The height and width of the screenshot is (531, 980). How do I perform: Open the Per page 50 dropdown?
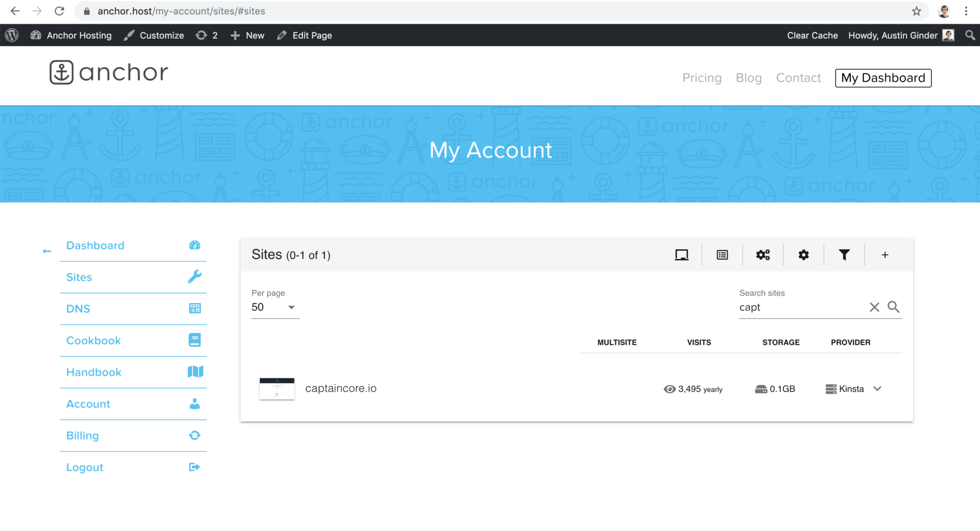click(275, 307)
